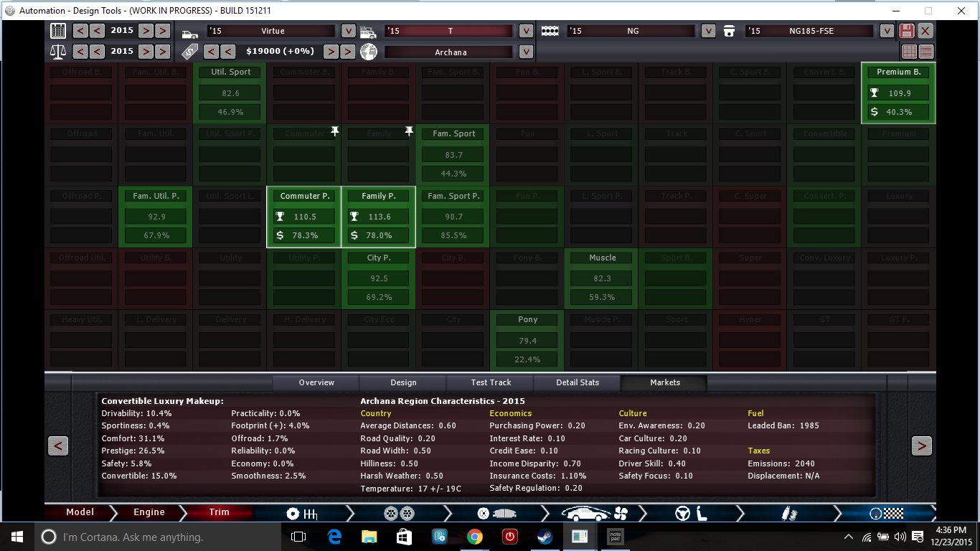Image resolution: width=980 pixels, height=551 pixels.
Task: Click the NG185-FSE variant name field
Action: 809,32
